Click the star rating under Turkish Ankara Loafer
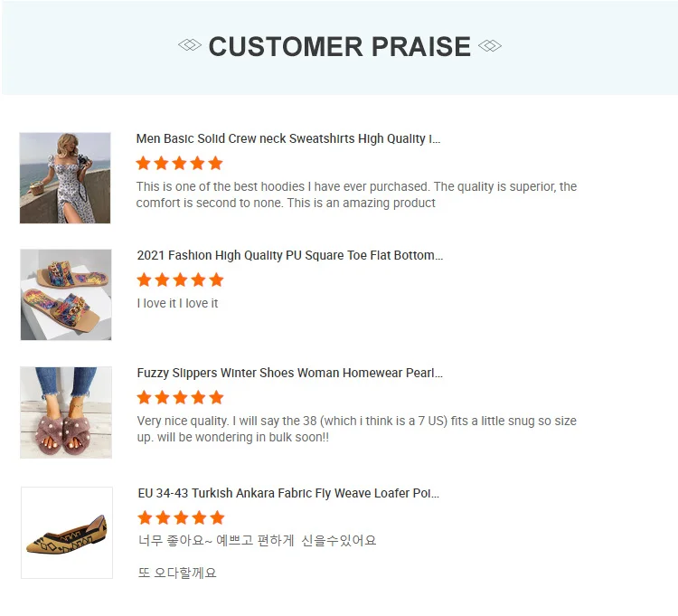The height and width of the screenshot is (616, 678). [x=180, y=518]
